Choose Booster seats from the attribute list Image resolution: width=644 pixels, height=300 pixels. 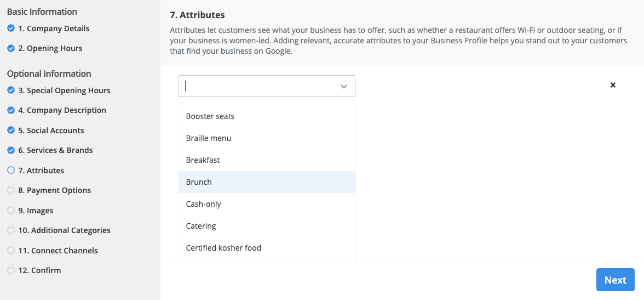tap(267, 116)
